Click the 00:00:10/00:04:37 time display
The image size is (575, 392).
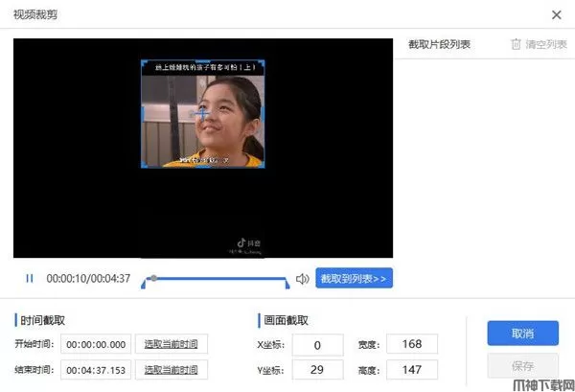(x=88, y=279)
